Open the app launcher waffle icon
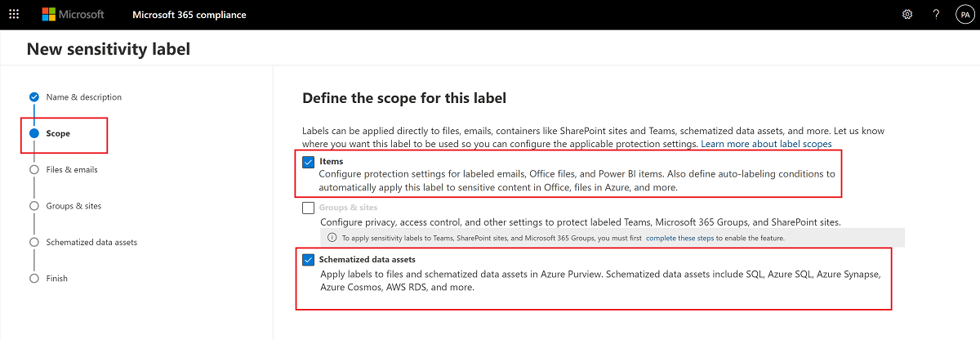The width and height of the screenshot is (980, 340). (x=13, y=15)
